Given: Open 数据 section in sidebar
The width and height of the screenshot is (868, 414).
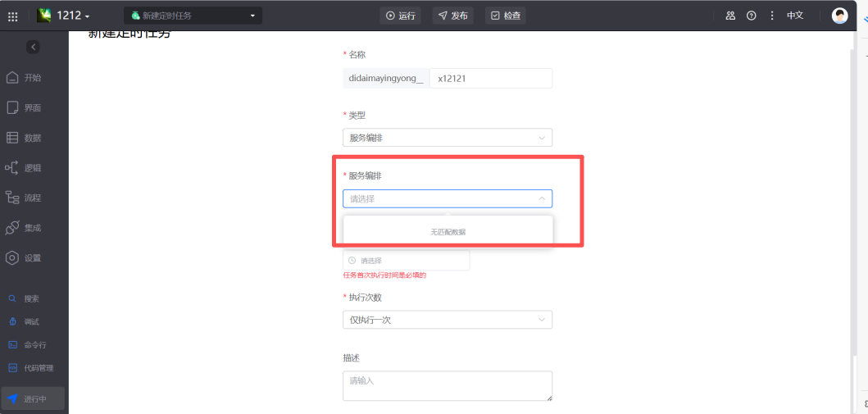Looking at the screenshot, I should click(x=24, y=138).
